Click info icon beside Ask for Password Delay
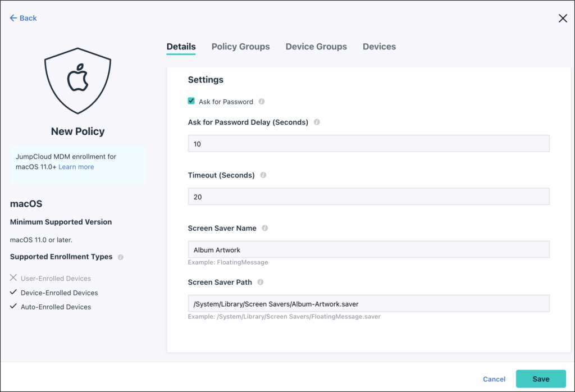The width and height of the screenshot is (575, 392). tap(317, 122)
